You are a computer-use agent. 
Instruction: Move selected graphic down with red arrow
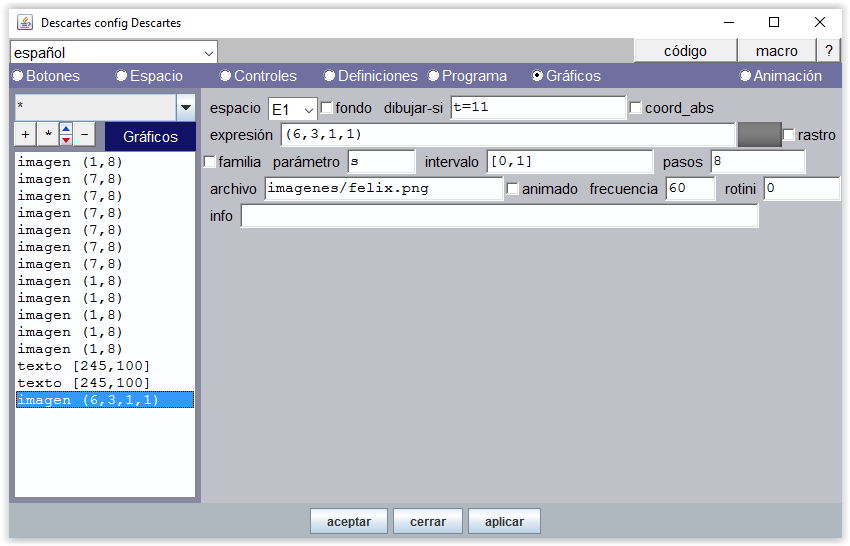[x=66, y=140]
